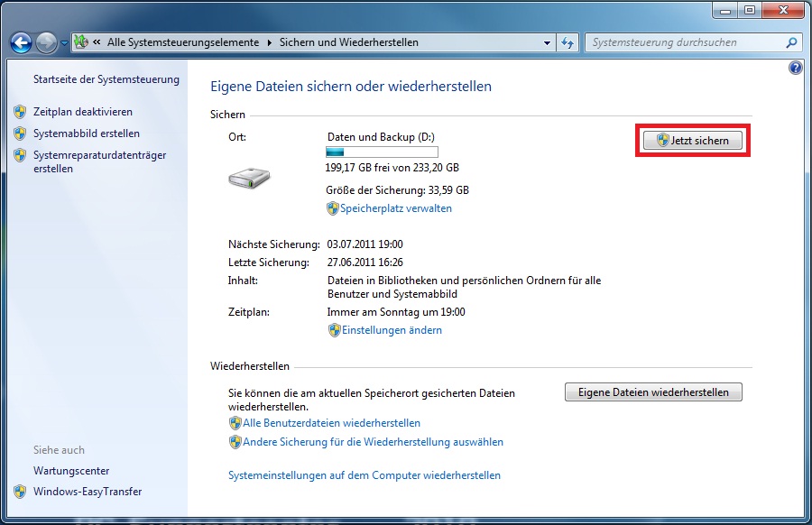Open 'Startseite der Systemsteuerung'
The width and height of the screenshot is (812, 525).
click(x=106, y=79)
